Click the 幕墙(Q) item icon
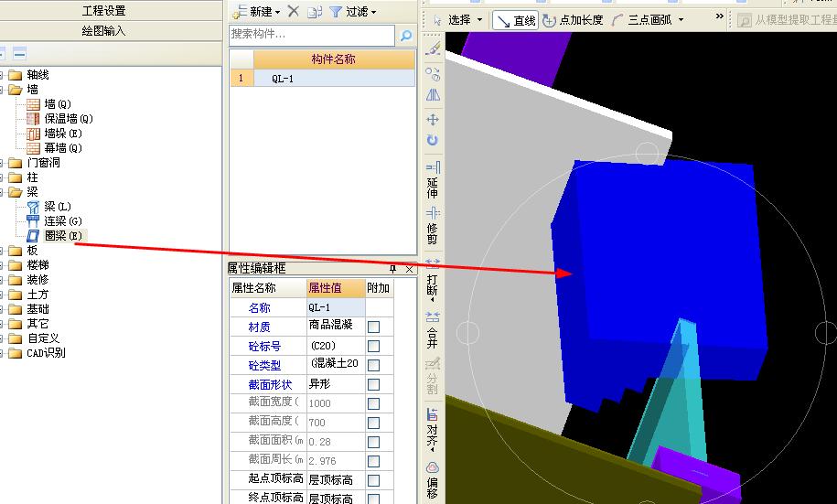Screen dimensions: 837x504 pyautogui.click(x=33, y=148)
